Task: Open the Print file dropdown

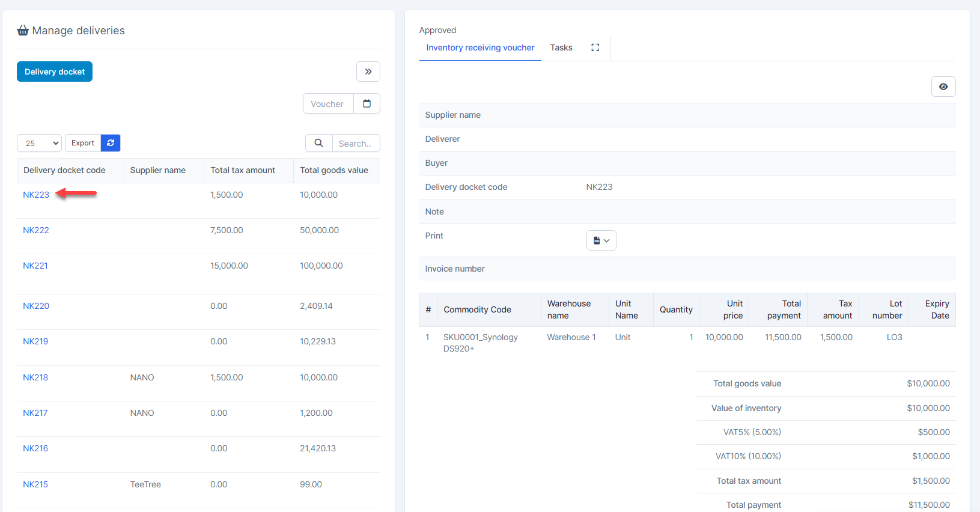Action: (601, 240)
